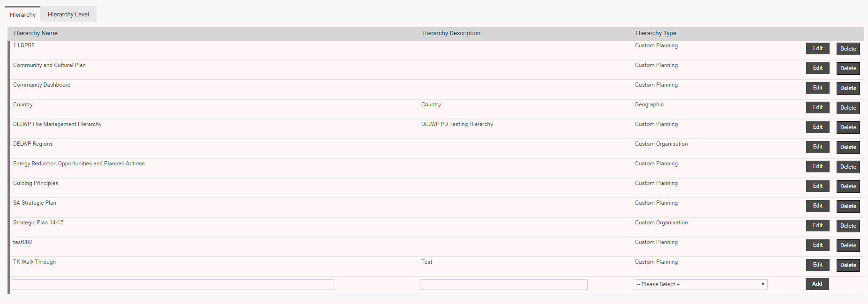Click the Add button for new hierarchy
The width and height of the screenshot is (868, 304).
817,284
